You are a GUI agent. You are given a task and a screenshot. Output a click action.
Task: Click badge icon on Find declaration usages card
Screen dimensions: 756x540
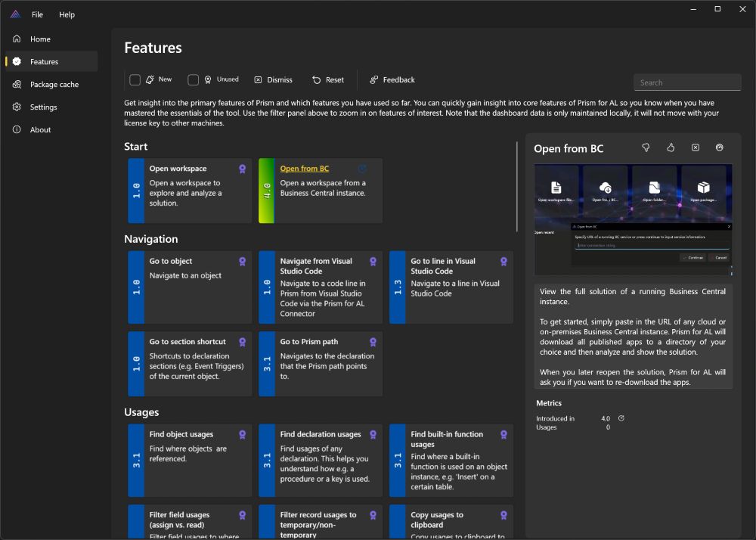(373, 434)
